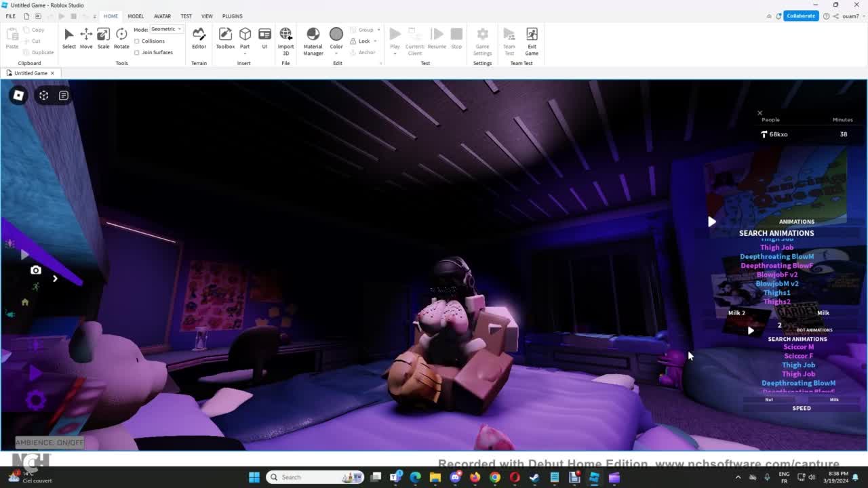Open the Mode Geometric dropdown
Screen dimensions: 868x488
point(166,29)
